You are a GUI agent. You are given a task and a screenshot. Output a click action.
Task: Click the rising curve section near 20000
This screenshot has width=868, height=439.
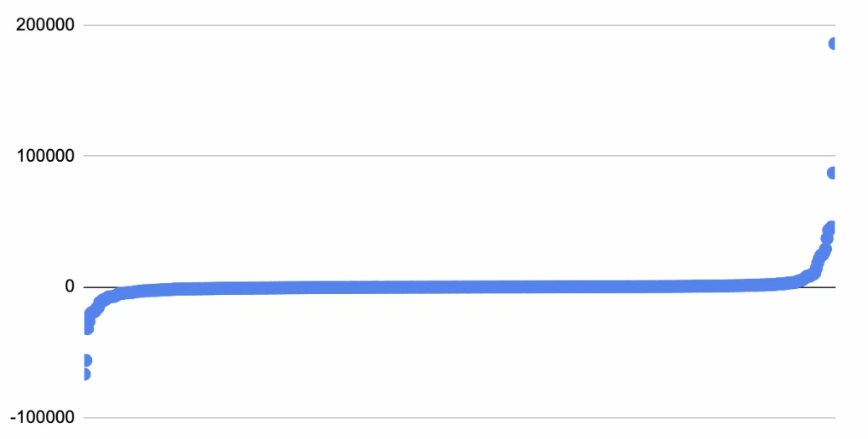819,261
